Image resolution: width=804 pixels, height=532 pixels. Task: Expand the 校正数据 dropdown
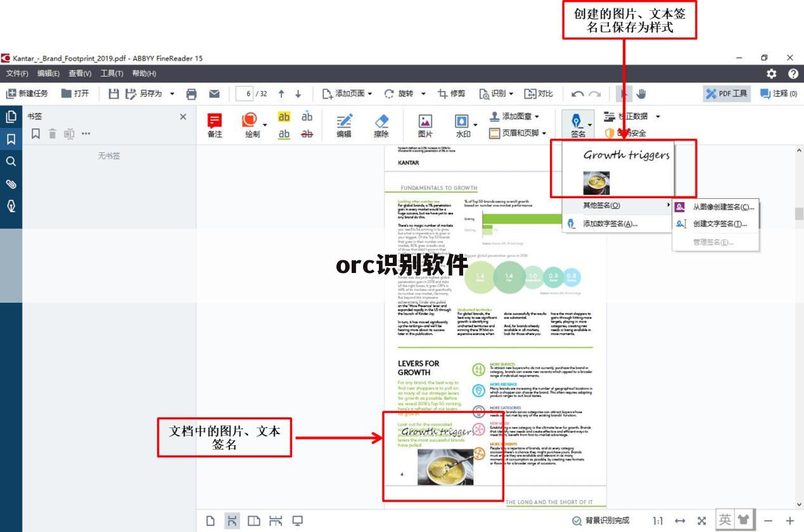pyautogui.click(x=658, y=117)
